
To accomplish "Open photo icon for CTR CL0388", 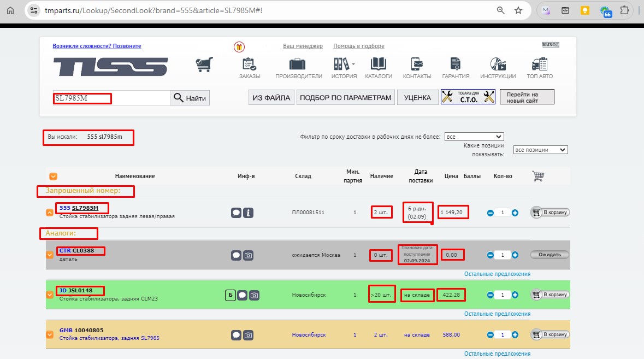I will 248,256.
